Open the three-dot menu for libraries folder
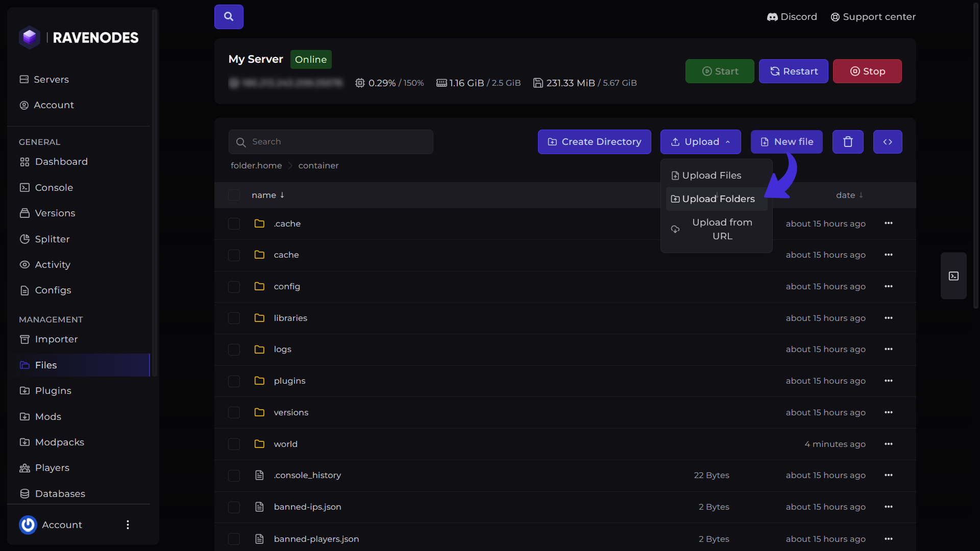The width and height of the screenshot is (980, 551). click(889, 318)
